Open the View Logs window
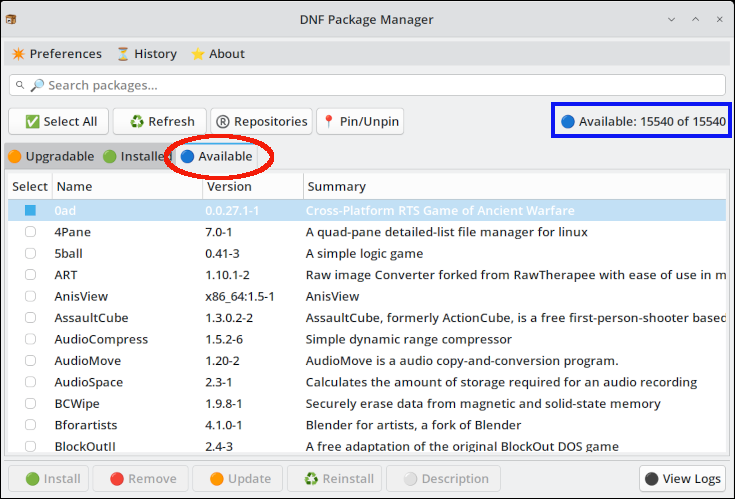 (x=683, y=479)
